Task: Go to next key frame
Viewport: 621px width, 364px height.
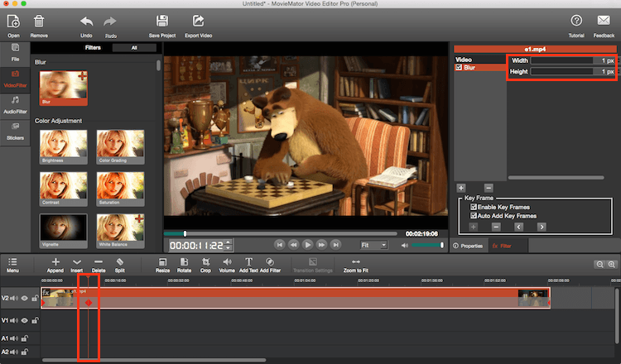Action: click(x=542, y=227)
